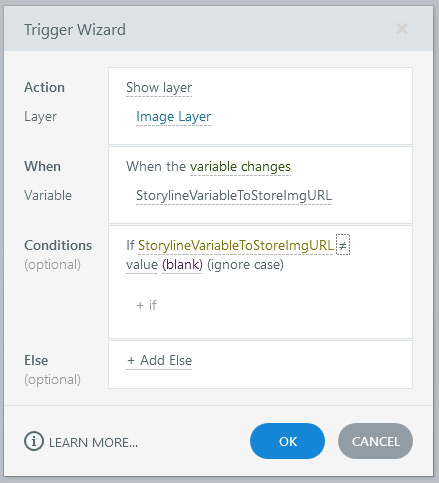Image resolution: width=439 pixels, height=483 pixels.
Task: Confirm the trigger with OK
Action: coord(287,441)
